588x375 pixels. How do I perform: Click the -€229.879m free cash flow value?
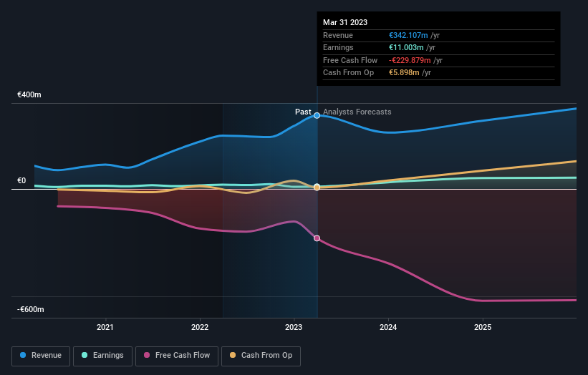click(x=410, y=60)
